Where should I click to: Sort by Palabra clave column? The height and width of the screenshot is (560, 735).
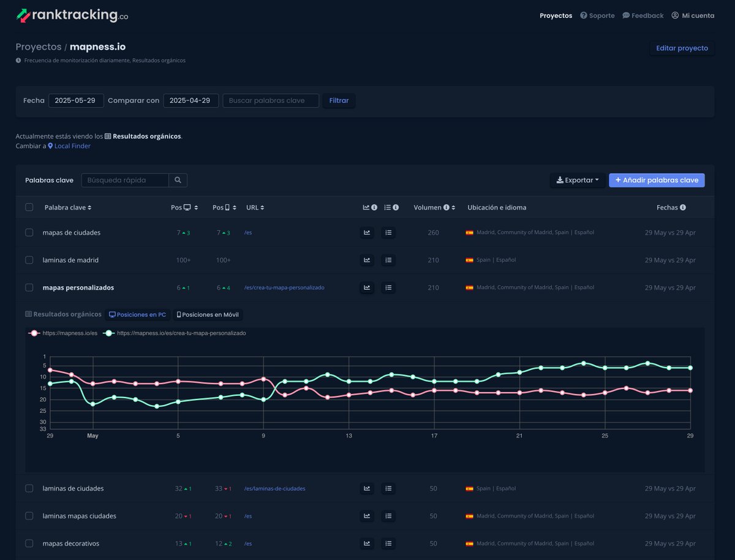(x=68, y=208)
